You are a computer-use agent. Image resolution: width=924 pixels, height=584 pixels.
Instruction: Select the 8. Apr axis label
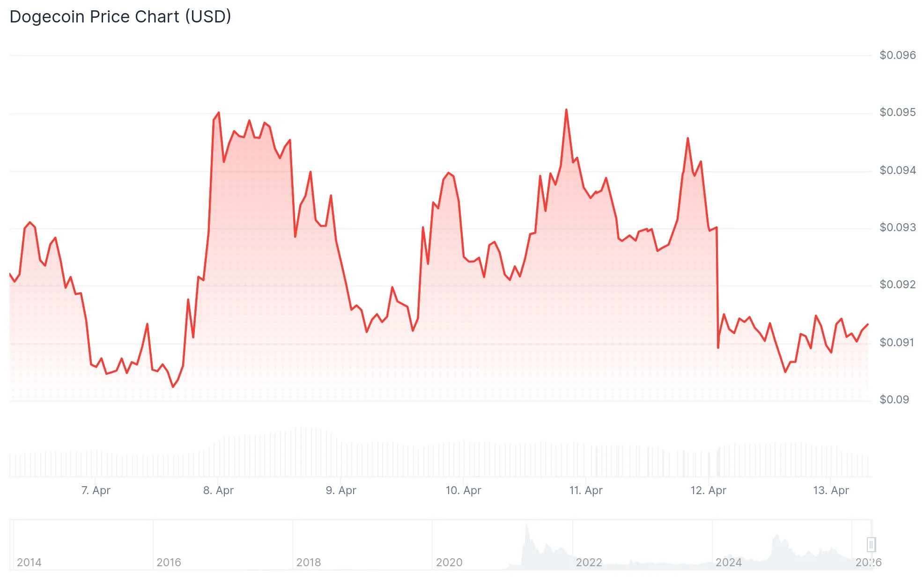click(218, 490)
